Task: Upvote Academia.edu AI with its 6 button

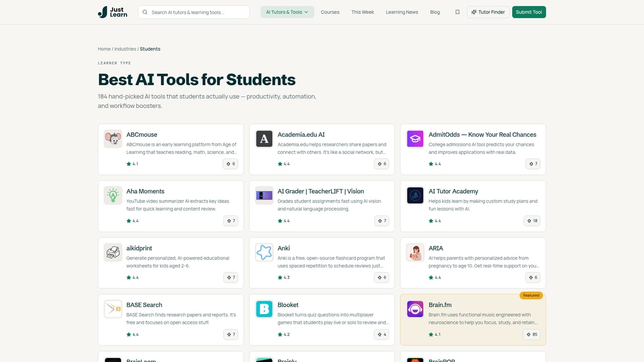Action: (381, 164)
